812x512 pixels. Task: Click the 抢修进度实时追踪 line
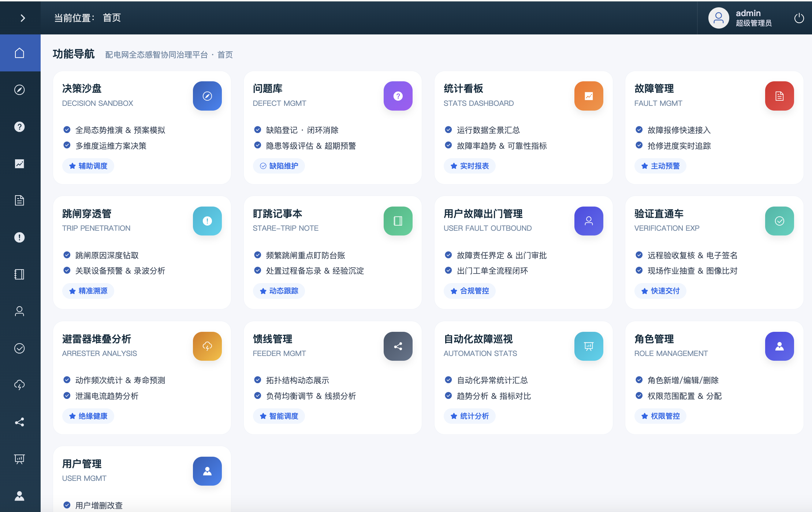pos(679,146)
